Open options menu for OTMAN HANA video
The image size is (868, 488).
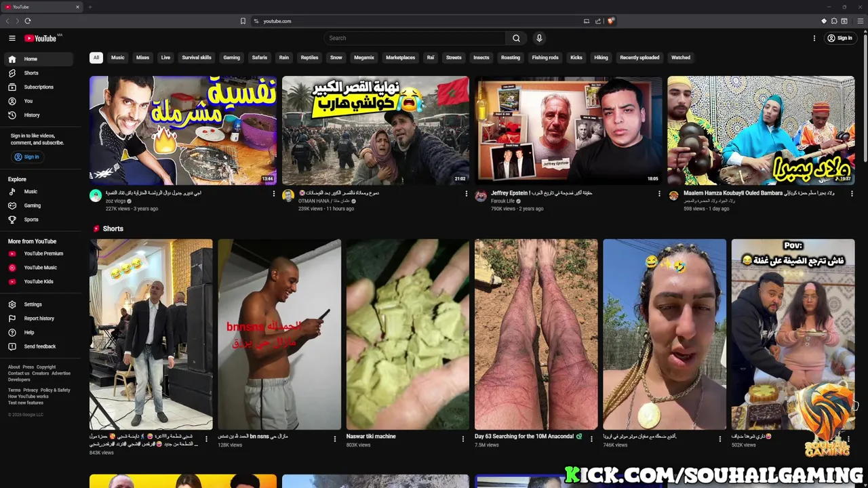467,194
